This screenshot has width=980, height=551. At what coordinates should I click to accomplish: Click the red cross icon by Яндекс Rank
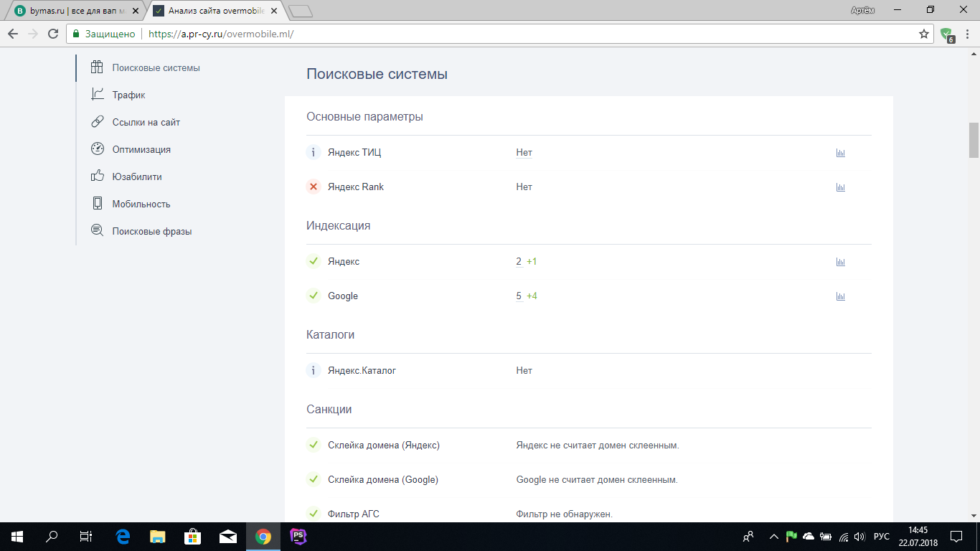[x=313, y=187]
